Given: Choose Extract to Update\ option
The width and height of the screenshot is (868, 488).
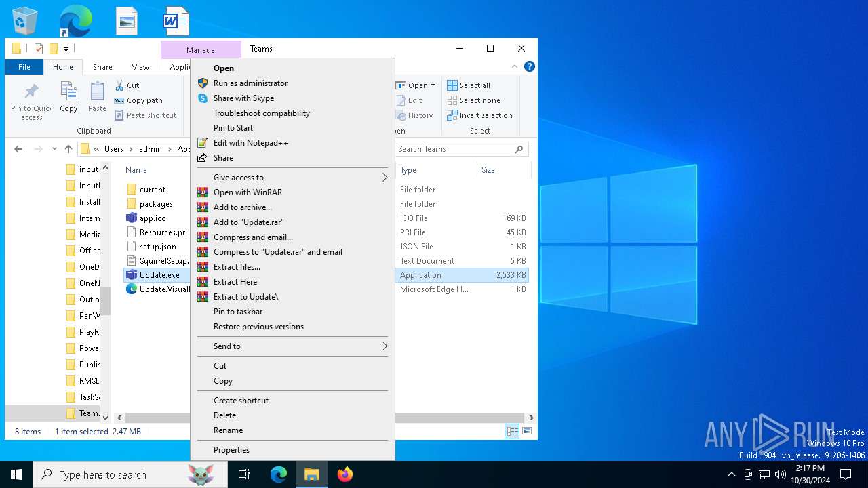Looking at the screenshot, I should coord(292,297).
